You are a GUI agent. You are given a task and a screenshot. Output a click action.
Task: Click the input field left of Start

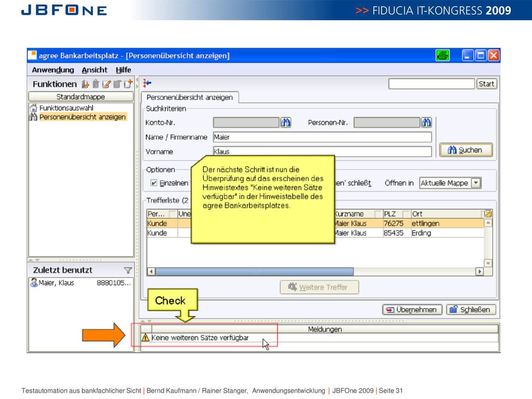click(x=432, y=84)
